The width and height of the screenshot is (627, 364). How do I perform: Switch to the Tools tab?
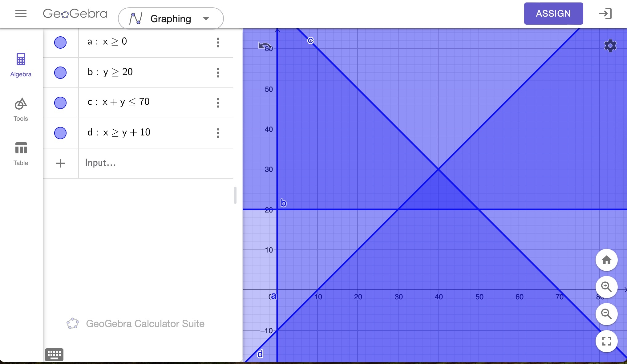coord(21,110)
